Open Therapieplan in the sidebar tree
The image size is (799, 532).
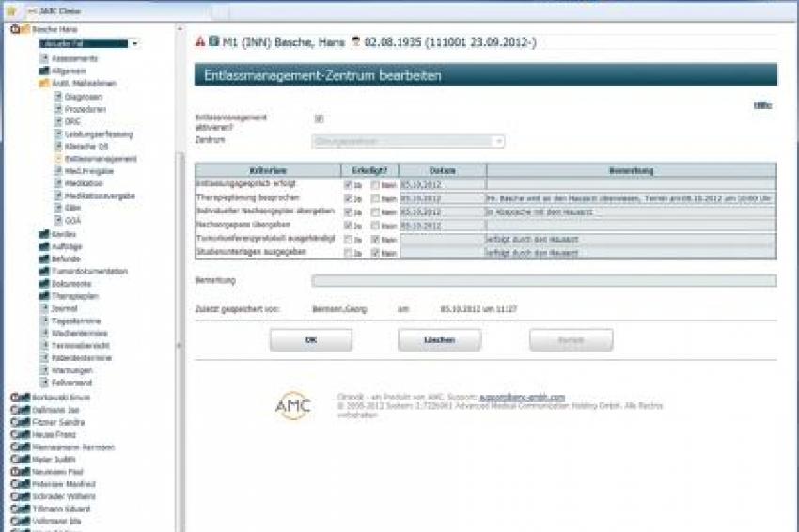[70, 296]
